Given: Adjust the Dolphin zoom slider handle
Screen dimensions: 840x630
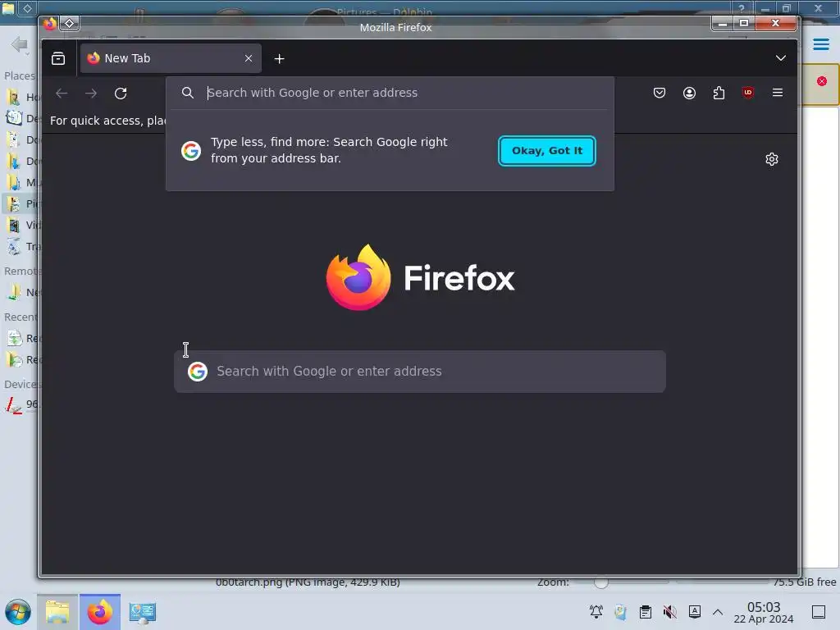Looking at the screenshot, I should tap(601, 582).
